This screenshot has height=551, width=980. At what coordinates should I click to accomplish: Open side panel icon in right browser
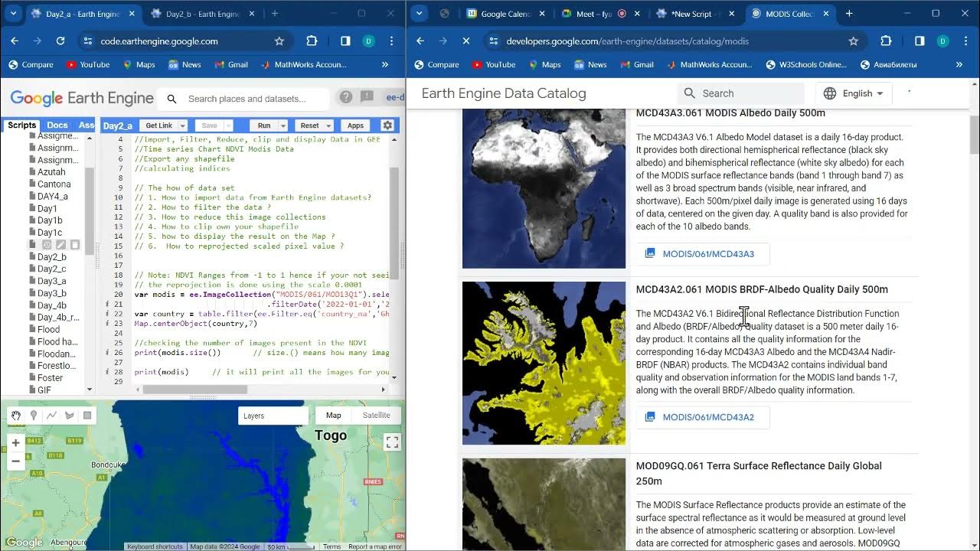(x=920, y=41)
